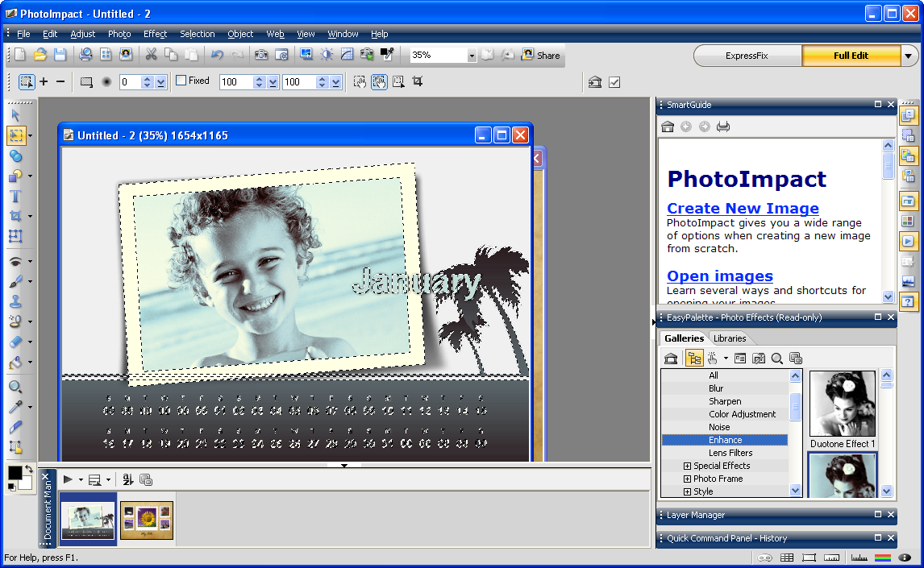Click the SmartGuide print icon
Viewport: 924px width, 568px height.
tap(723, 126)
